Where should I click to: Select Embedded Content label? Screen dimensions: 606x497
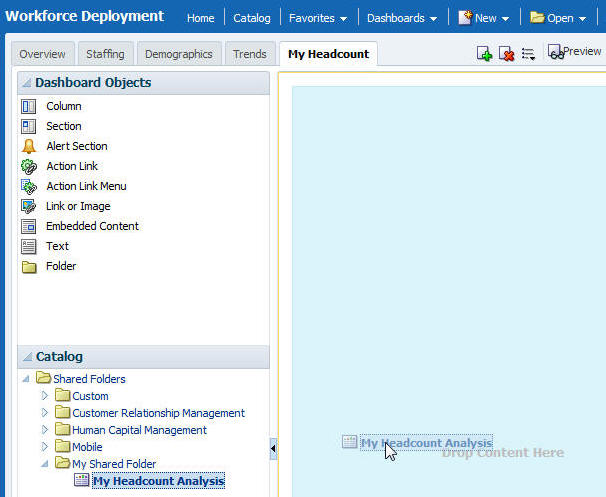[92, 226]
